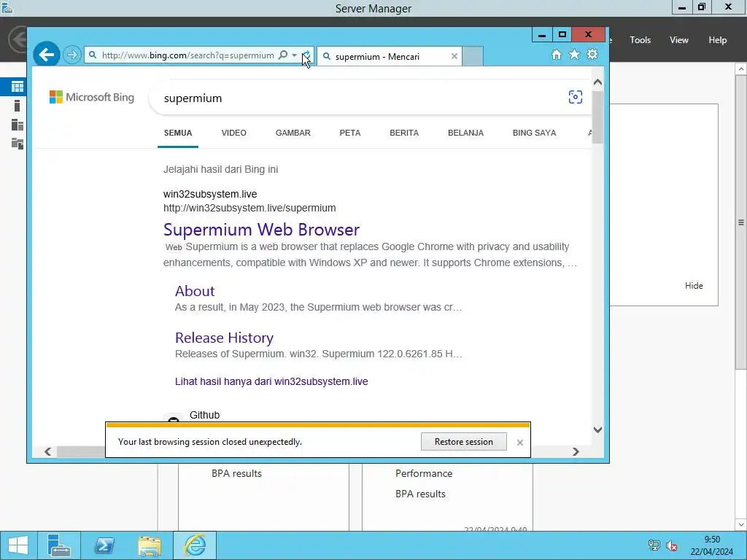
Task: Click the Github result heading
Action: [204, 415]
